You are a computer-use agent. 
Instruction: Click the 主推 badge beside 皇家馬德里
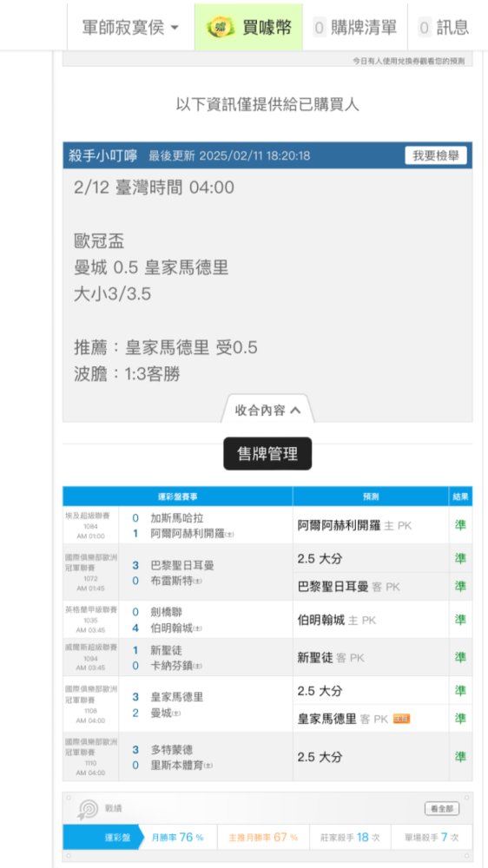[401, 719]
